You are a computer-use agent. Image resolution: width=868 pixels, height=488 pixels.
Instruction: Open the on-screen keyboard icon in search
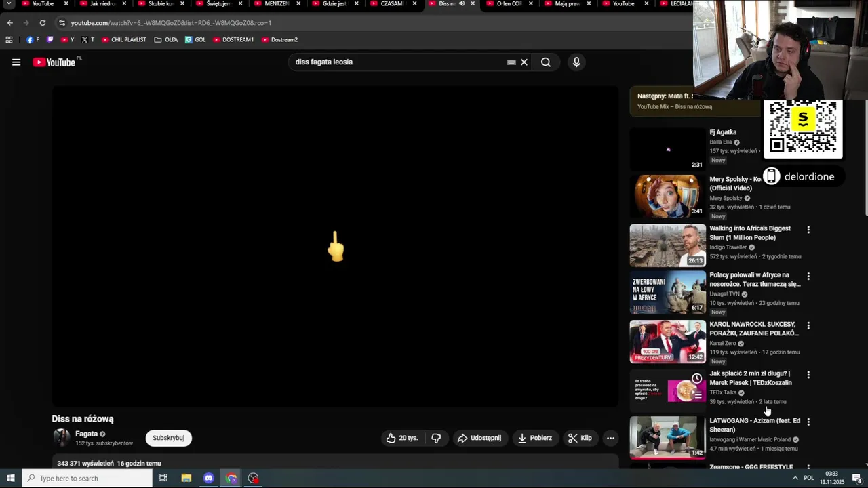(511, 62)
